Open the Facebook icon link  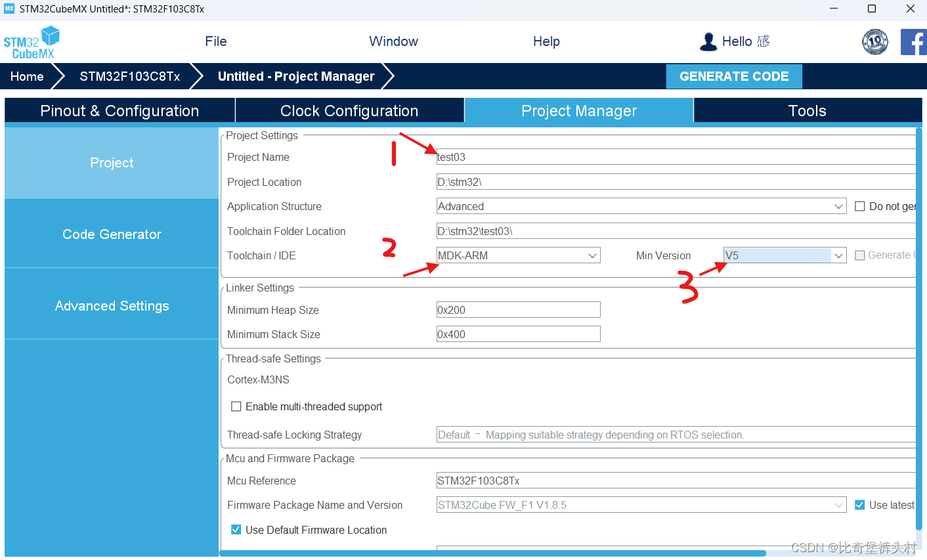[913, 42]
